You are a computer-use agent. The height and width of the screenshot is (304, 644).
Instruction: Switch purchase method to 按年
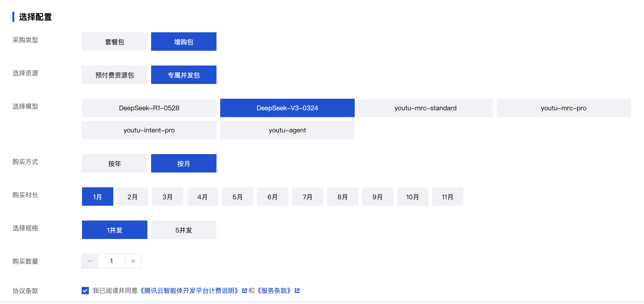click(x=114, y=164)
